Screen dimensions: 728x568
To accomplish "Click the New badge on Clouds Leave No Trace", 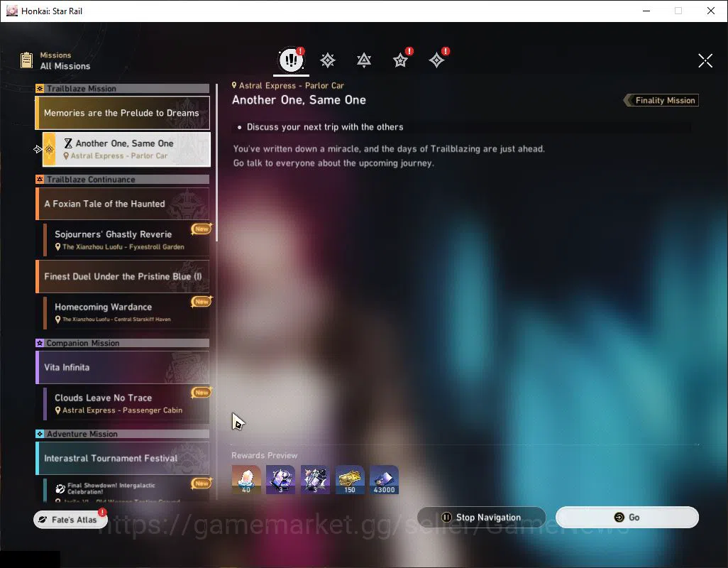I will 202,393.
